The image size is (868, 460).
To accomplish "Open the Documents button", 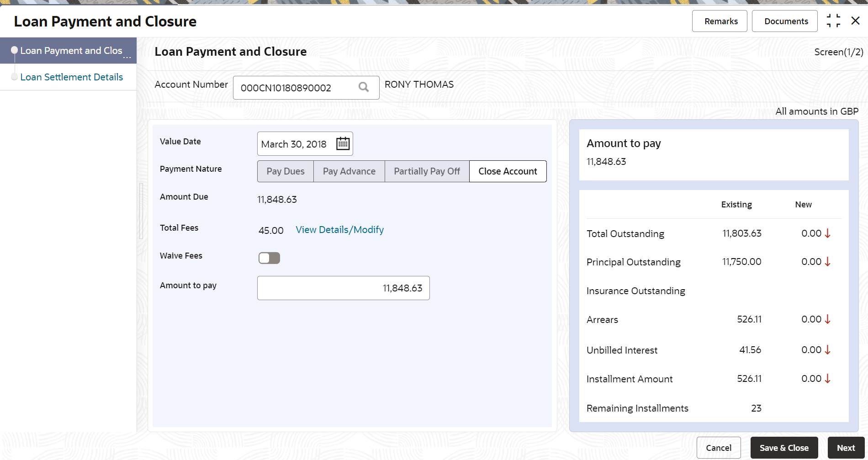I will click(x=785, y=21).
